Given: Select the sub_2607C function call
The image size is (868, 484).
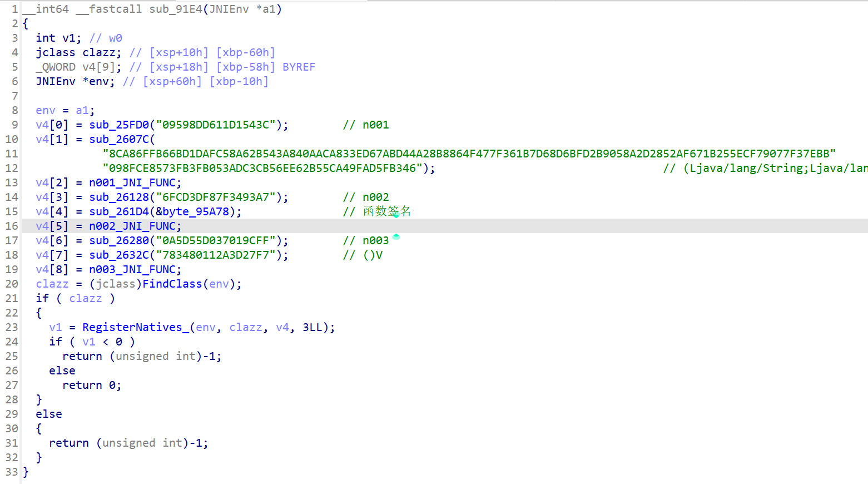Looking at the screenshot, I should coord(119,139).
